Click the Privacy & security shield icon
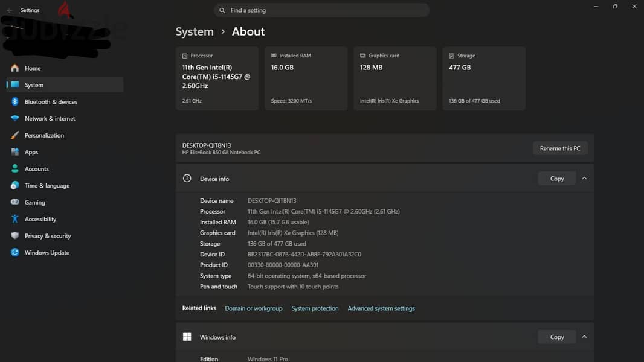This screenshot has height=362, width=644. point(14,236)
